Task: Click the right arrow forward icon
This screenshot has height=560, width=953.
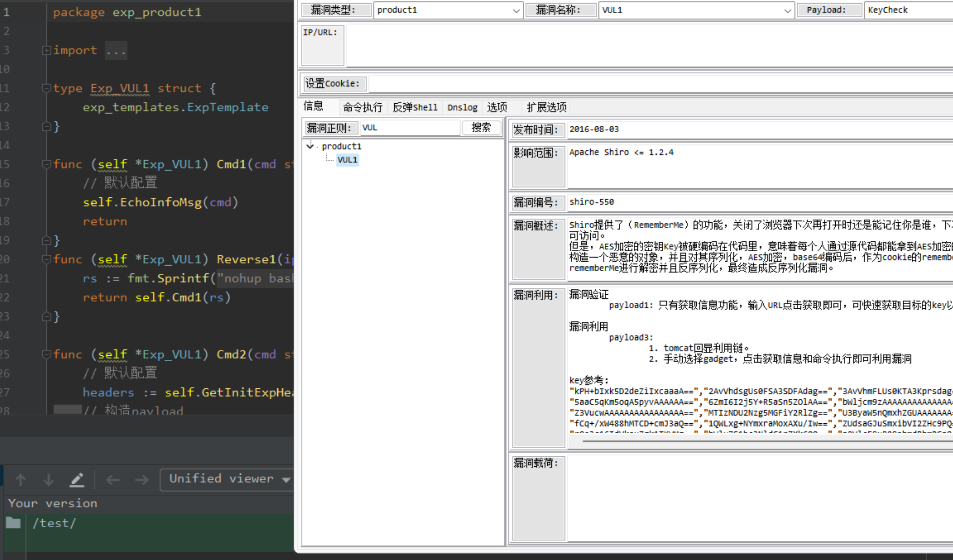Action: [142, 480]
